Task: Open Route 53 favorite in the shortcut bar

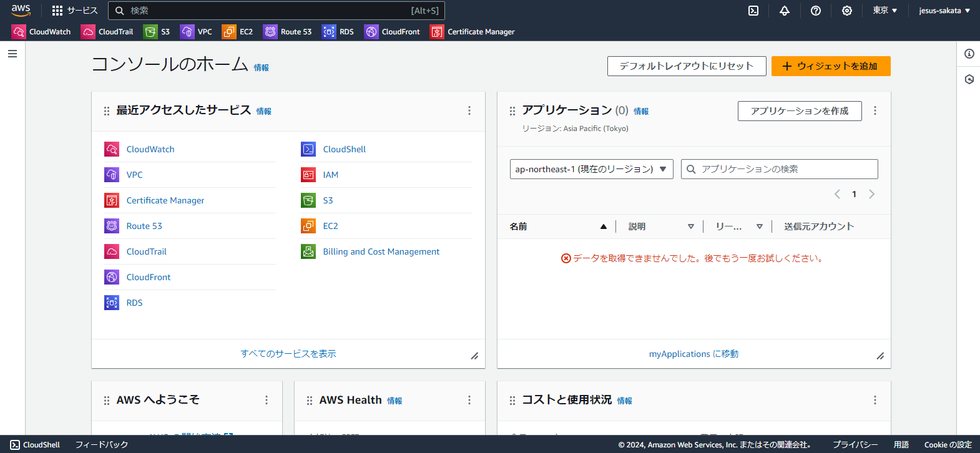Action: [288, 32]
